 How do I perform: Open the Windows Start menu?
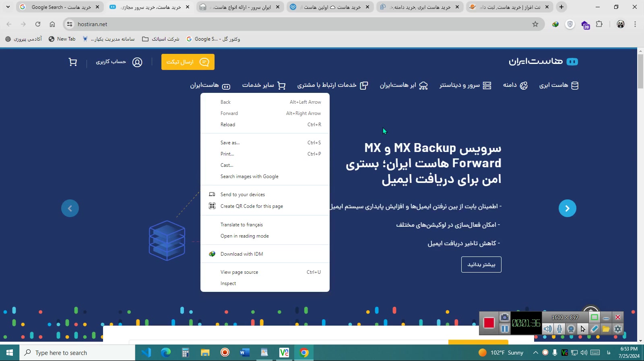click(10, 353)
